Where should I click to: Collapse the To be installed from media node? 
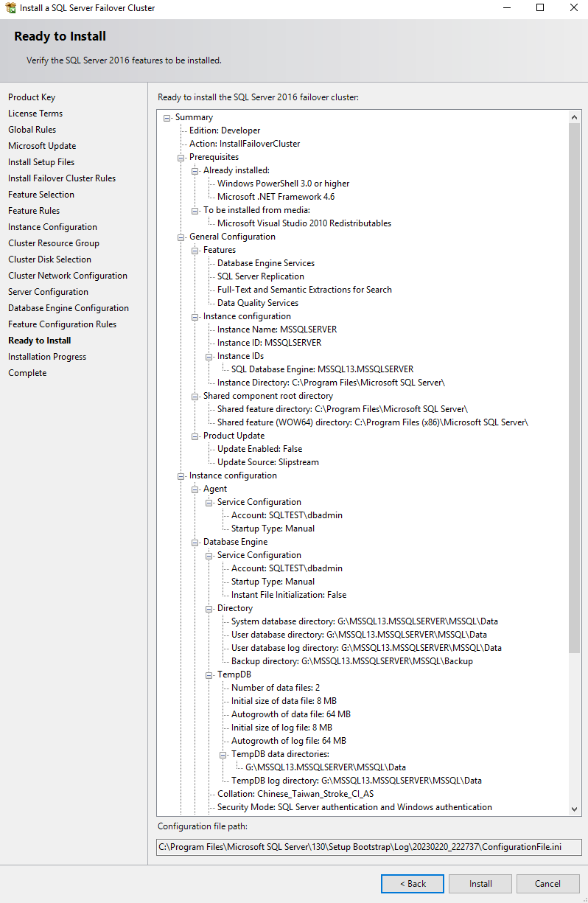pyautogui.click(x=195, y=210)
